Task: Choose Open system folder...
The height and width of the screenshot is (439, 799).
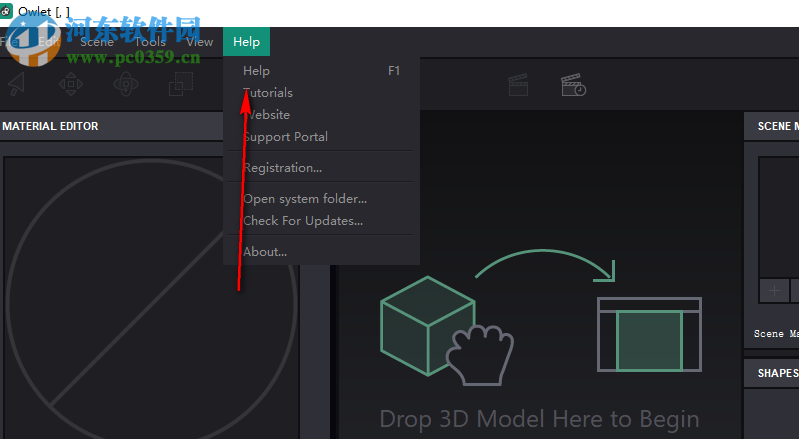Action: (x=321, y=199)
